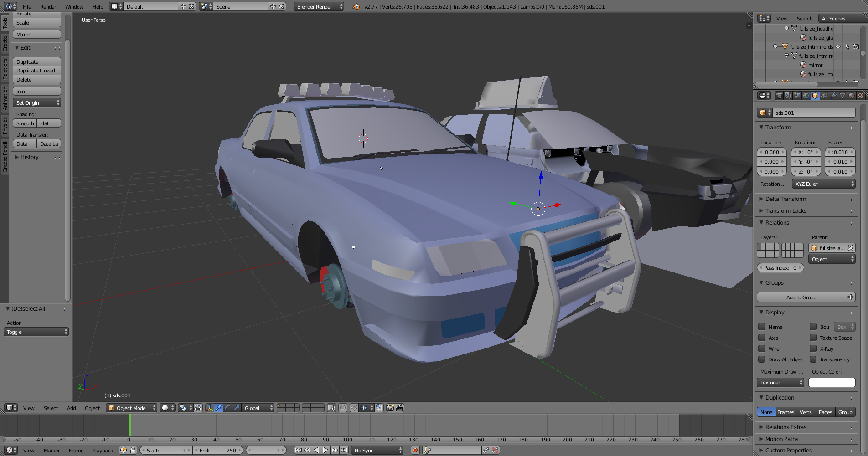Click the fullsize_intmirrords restrict-render camera icon

(856, 46)
